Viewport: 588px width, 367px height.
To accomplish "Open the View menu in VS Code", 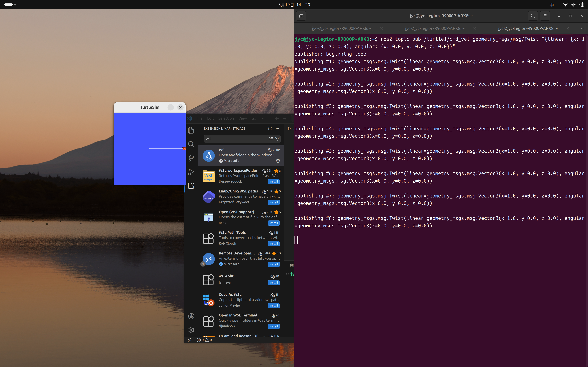I will (242, 118).
